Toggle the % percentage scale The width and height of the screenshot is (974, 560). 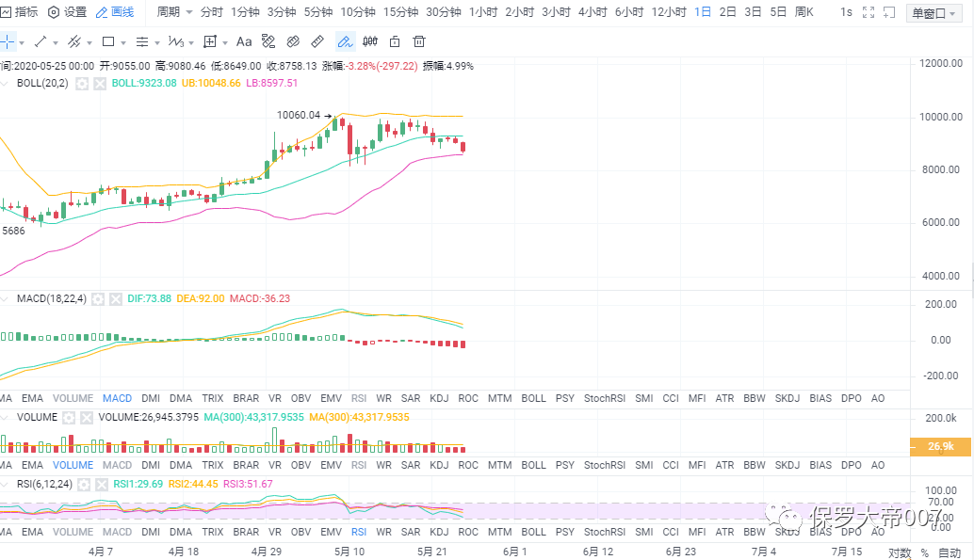(x=924, y=552)
